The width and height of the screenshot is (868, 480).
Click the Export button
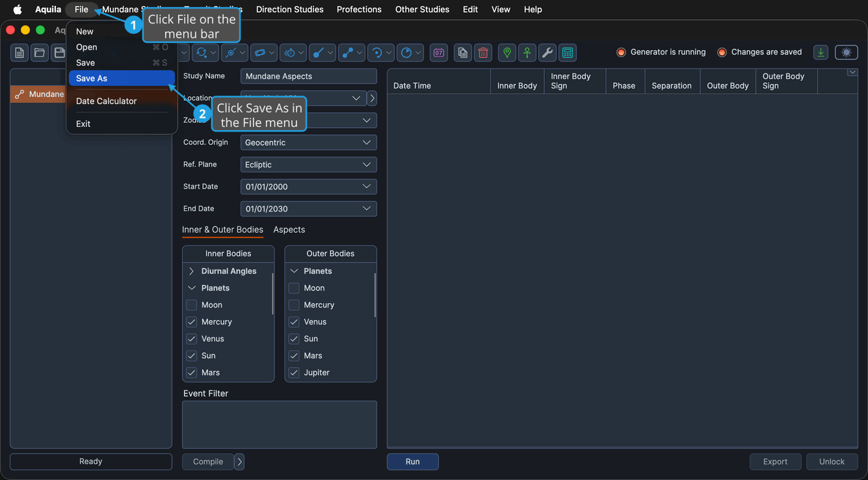pos(776,462)
